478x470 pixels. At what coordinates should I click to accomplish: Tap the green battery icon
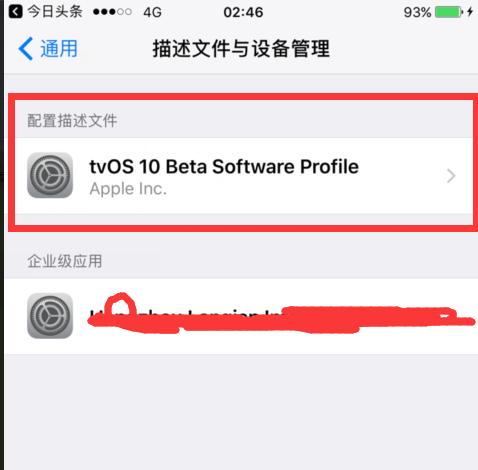click(x=449, y=13)
